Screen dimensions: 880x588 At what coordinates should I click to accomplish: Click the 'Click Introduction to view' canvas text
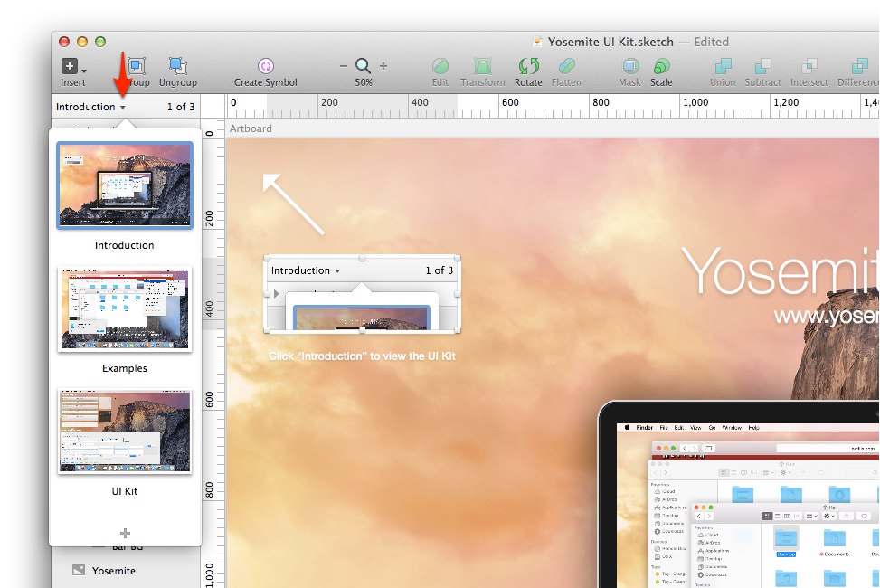[x=362, y=356]
